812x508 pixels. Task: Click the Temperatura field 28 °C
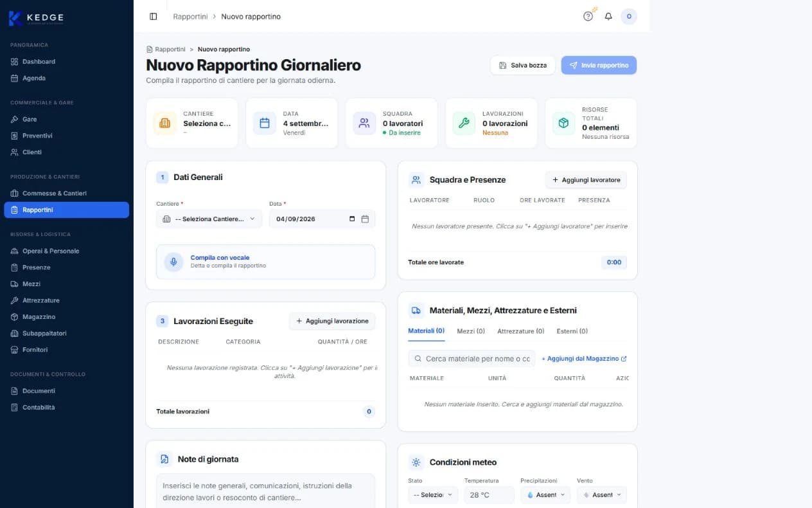[x=490, y=494]
